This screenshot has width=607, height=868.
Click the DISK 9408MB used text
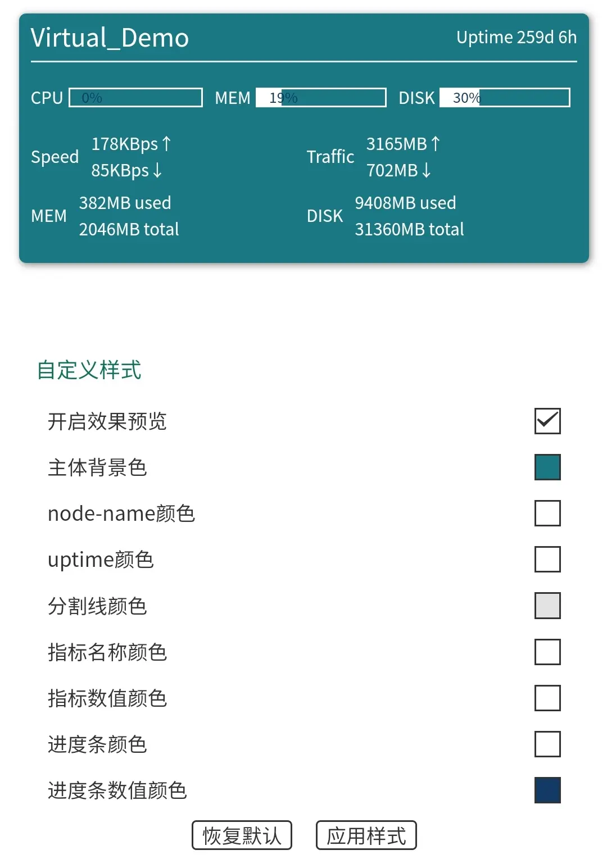[405, 203]
